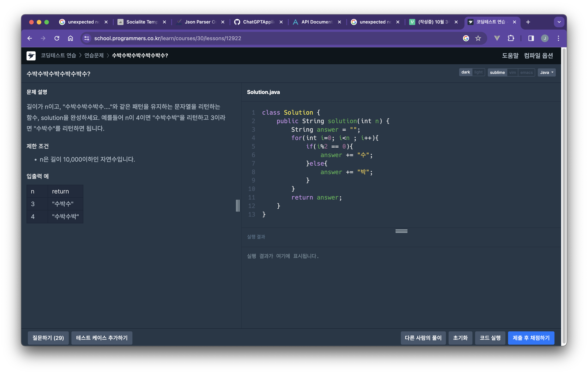Click the site information icon in address bar

click(x=87, y=38)
